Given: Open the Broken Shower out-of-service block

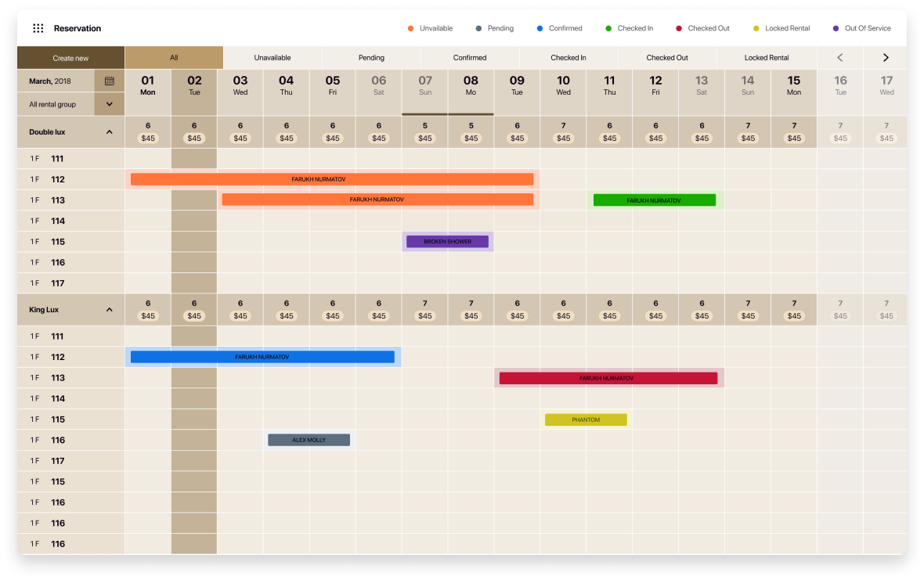Looking at the screenshot, I should [x=447, y=242].
